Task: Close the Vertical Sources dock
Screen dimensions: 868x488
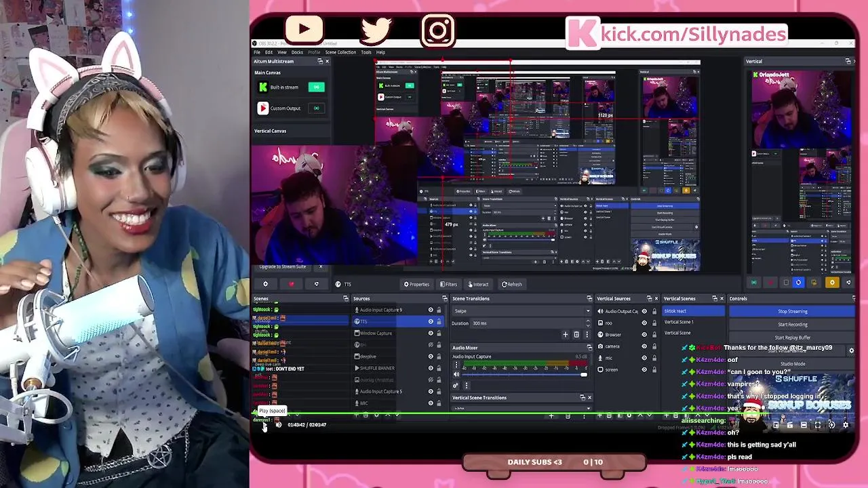Action: pyautogui.click(x=656, y=298)
